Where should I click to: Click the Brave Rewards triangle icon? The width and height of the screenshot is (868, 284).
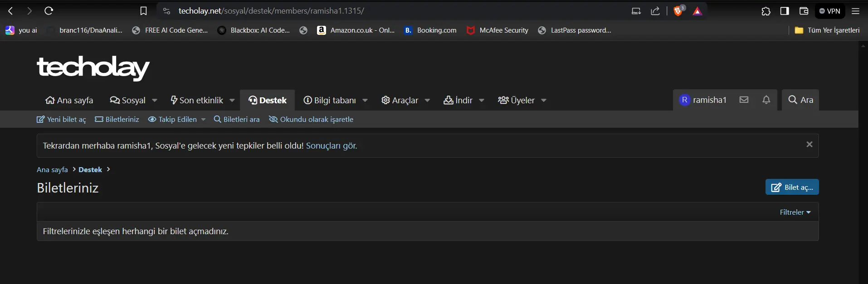tap(697, 11)
